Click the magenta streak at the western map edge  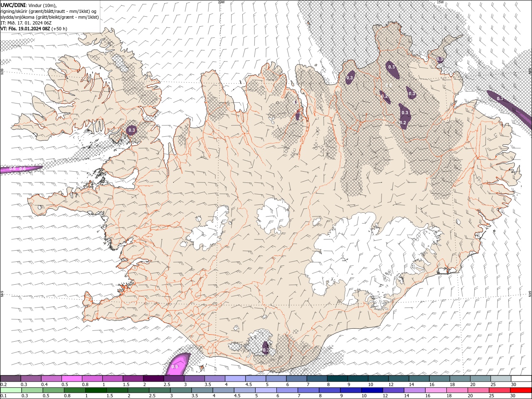pos(21,169)
